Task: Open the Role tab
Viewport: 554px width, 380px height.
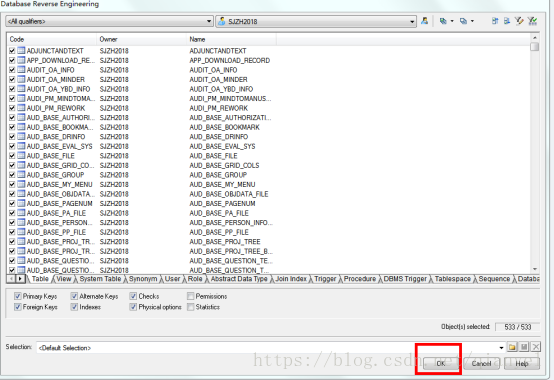Action: click(x=195, y=279)
